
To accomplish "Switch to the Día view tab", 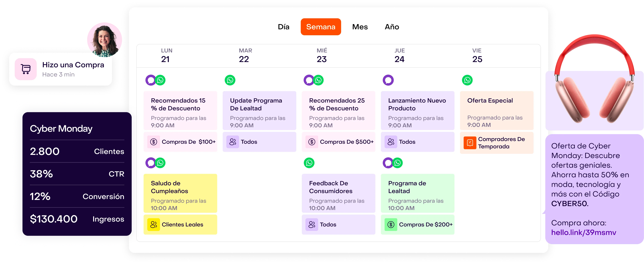I will point(284,27).
